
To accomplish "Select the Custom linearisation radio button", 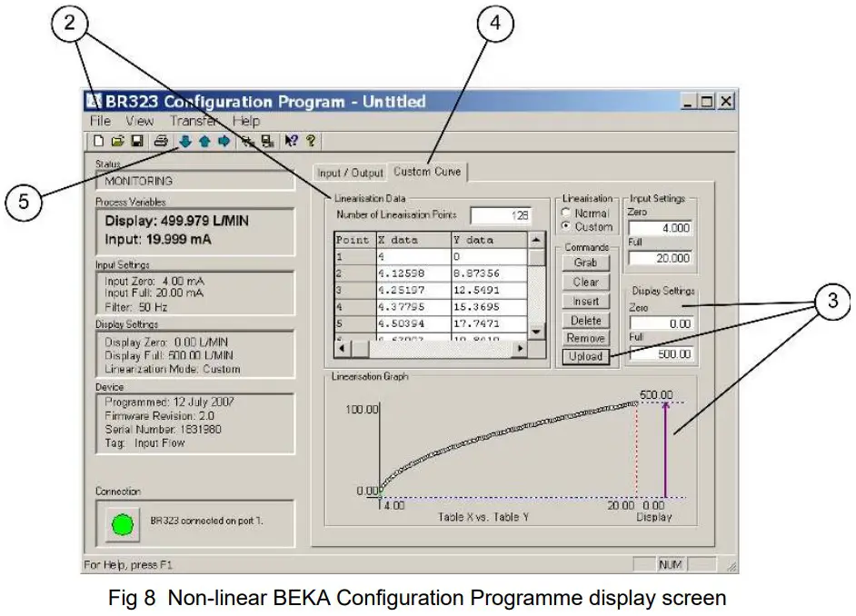I will (565, 225).
